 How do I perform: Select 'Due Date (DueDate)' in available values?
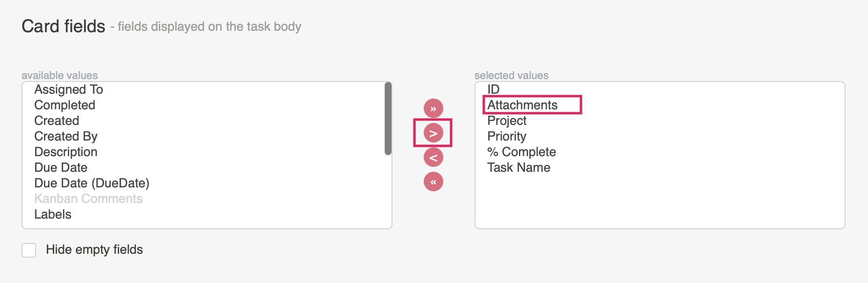[91, 183]
